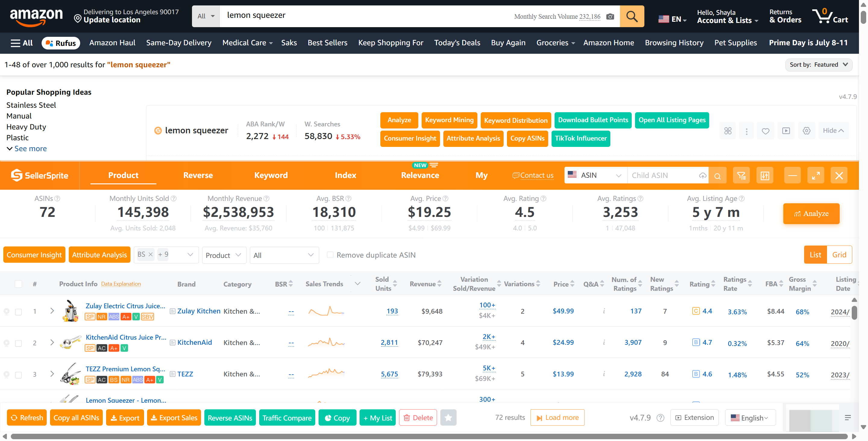Image resolution: width=868 pixels, height=441 pixels.
Task: Select checkbox for row 1 Zulay product
Action: point(18,312)
